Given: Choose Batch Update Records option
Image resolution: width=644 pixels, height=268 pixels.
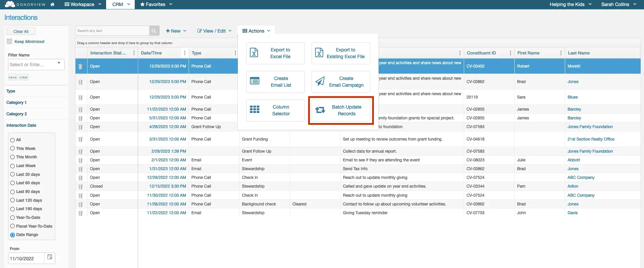Looking at the screenshot, I should pos(341,110).
